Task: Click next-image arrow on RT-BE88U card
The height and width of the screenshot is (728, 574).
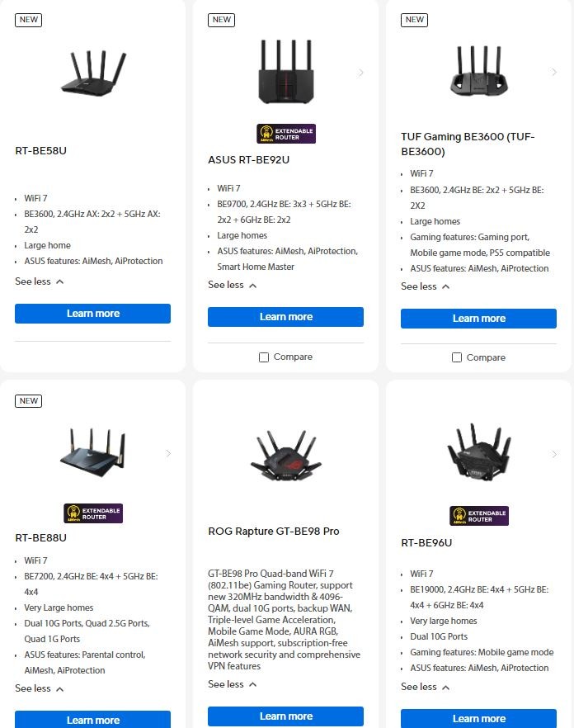Action: [168, 453]
